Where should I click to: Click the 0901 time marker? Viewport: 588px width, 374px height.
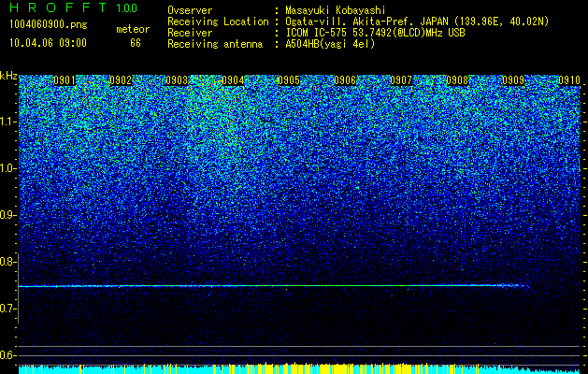[x=65, y=80]
